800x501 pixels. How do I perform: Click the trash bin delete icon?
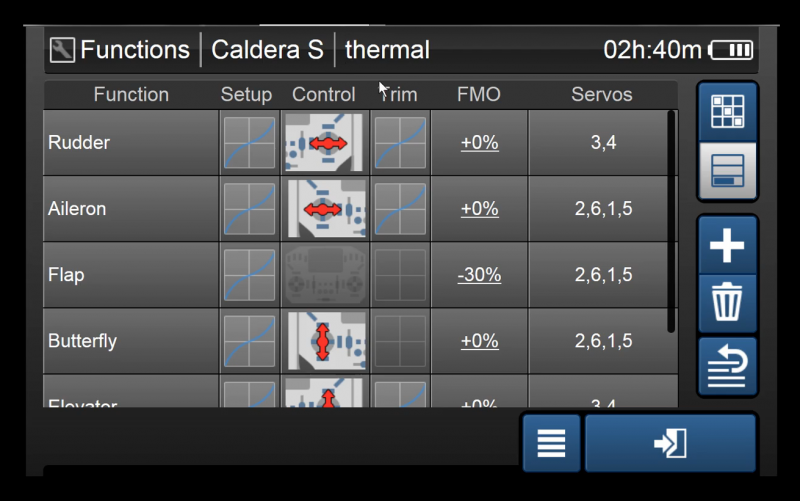click(727, 304)
